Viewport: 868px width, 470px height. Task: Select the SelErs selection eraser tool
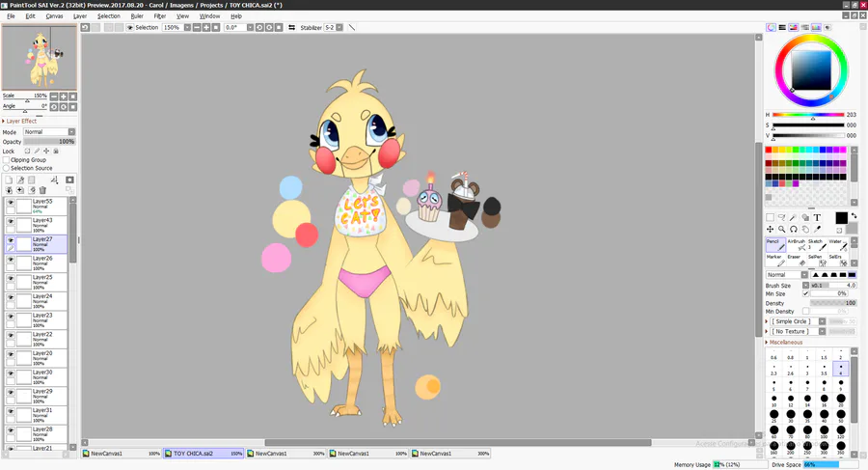(x=837, y=260)
